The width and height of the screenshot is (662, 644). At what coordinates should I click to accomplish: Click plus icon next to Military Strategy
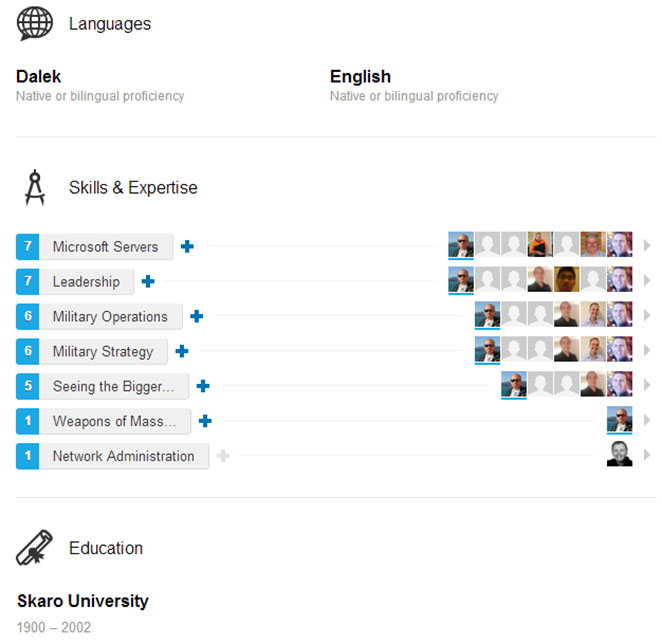click(x=182, y=351)
